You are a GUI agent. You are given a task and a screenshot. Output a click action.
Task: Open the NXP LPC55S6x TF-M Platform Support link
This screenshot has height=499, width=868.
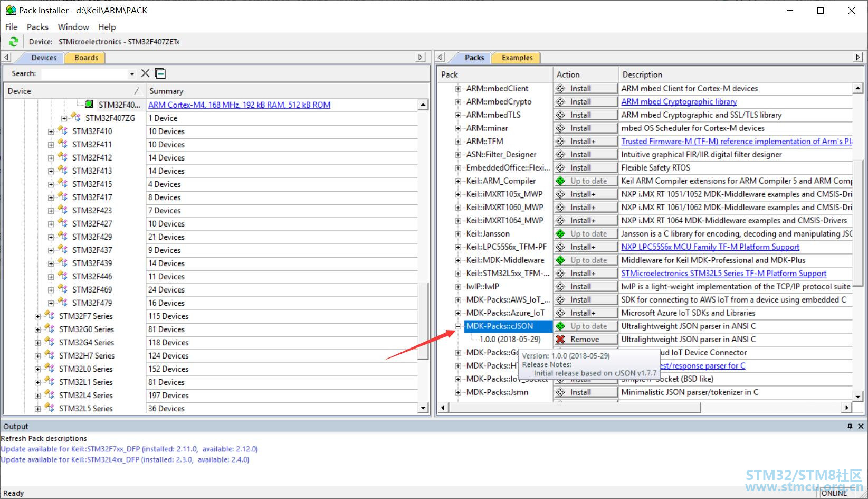[710, 247]
